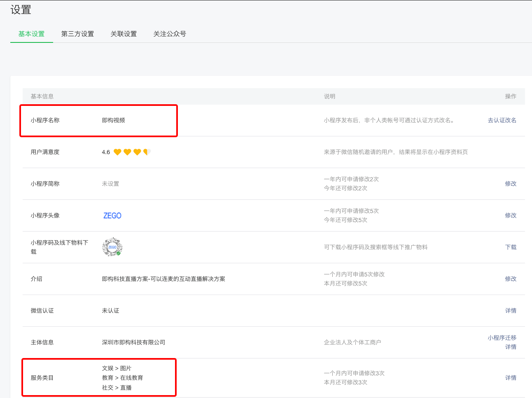Select the 基本设置 tab
This screenshot has height=398, width=532.
[31, 34]
